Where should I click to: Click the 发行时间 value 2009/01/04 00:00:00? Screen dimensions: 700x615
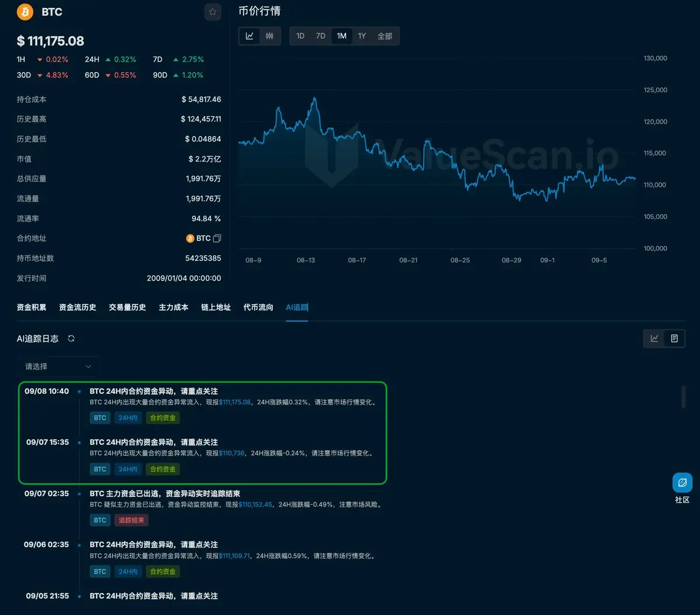[x=184, y=278]
